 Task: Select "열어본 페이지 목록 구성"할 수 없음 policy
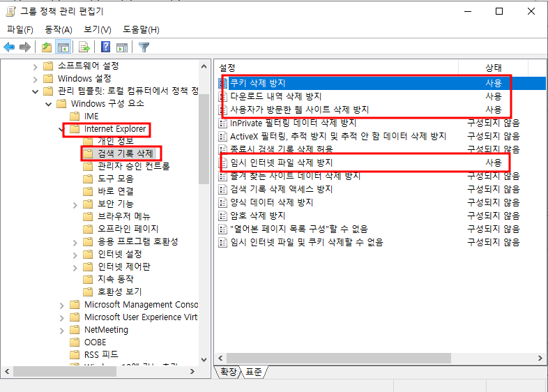(299, 229)
